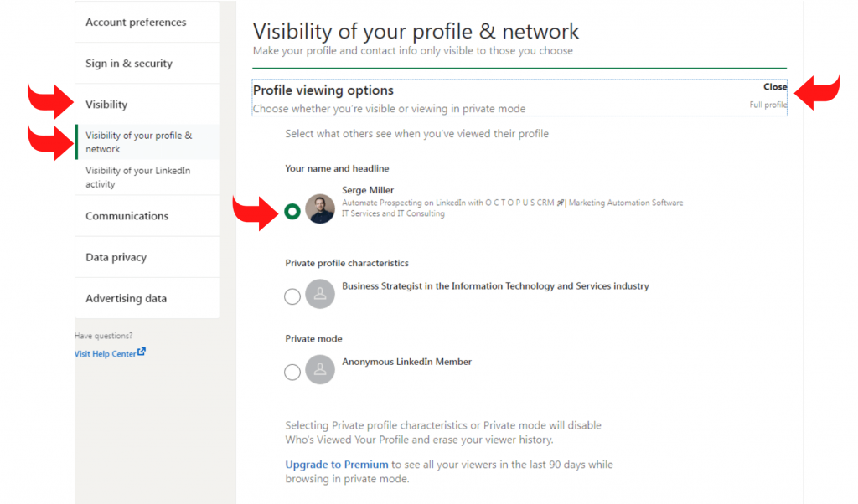Enable Private mode as Anonymous LinkedIn Member
Viewport: 858px width, 504px height.
292,371
